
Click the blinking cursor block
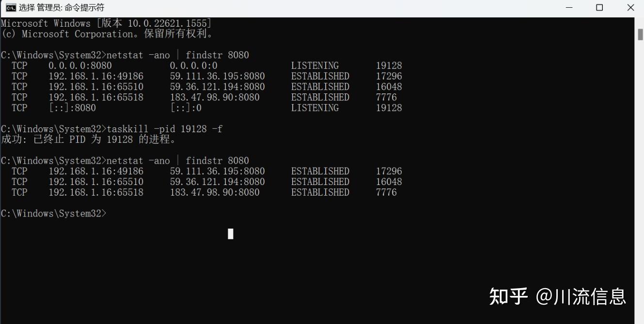point(231,234)
